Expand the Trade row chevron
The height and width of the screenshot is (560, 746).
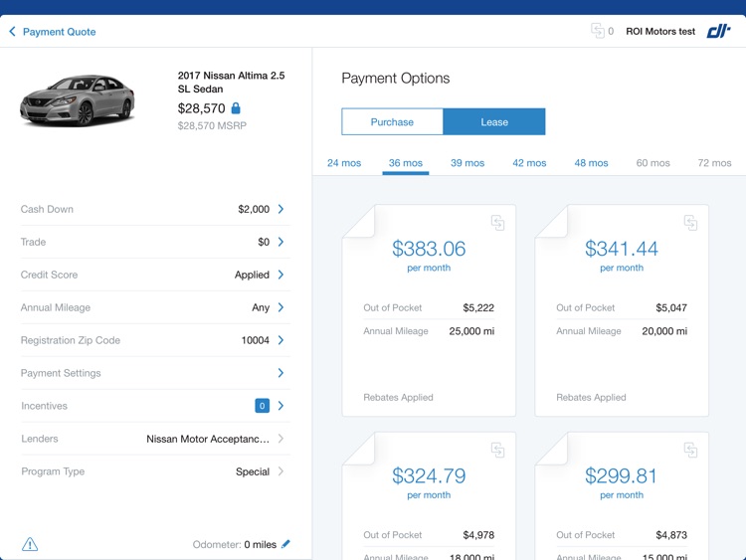pyautogui.click(x=280, y=242)
